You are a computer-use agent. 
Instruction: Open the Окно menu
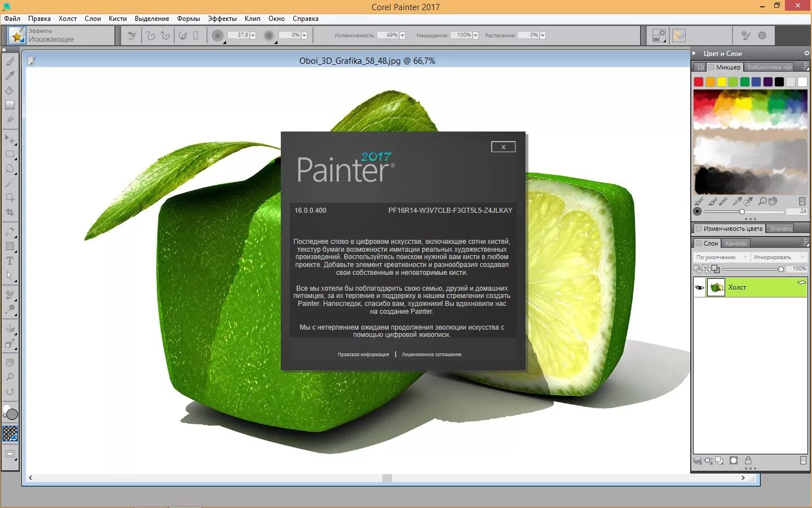point(276,19)
